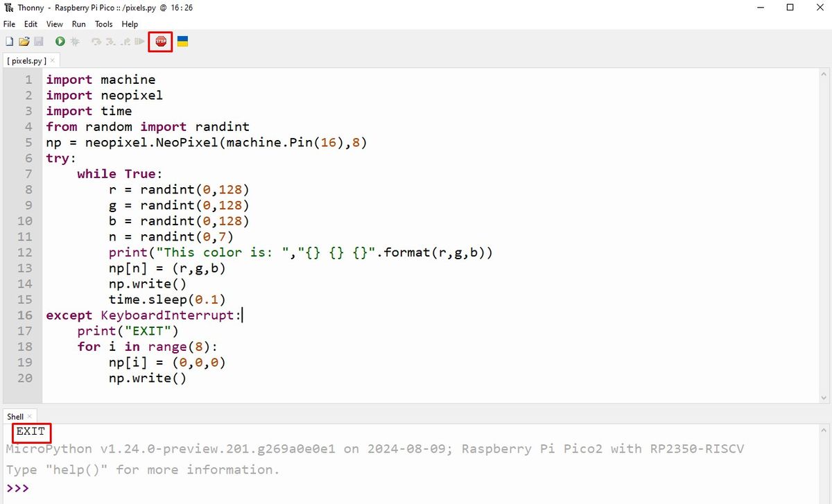Stop and restart the backend

(160, 42)
